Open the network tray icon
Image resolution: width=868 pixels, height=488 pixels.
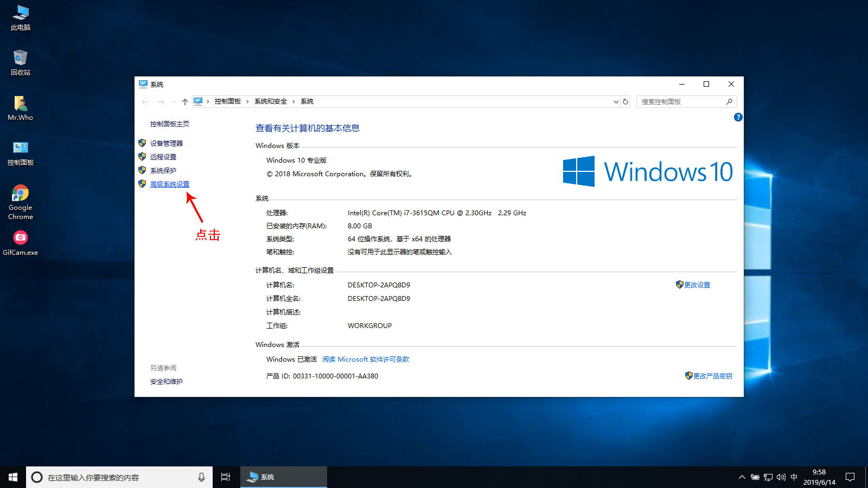click(768, 477)
